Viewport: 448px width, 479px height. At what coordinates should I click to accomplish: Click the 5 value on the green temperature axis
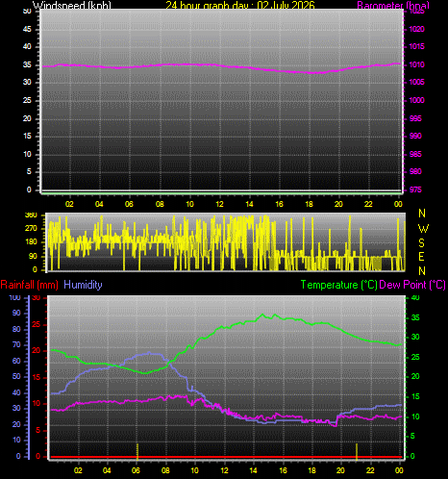[x=412, y=436]
